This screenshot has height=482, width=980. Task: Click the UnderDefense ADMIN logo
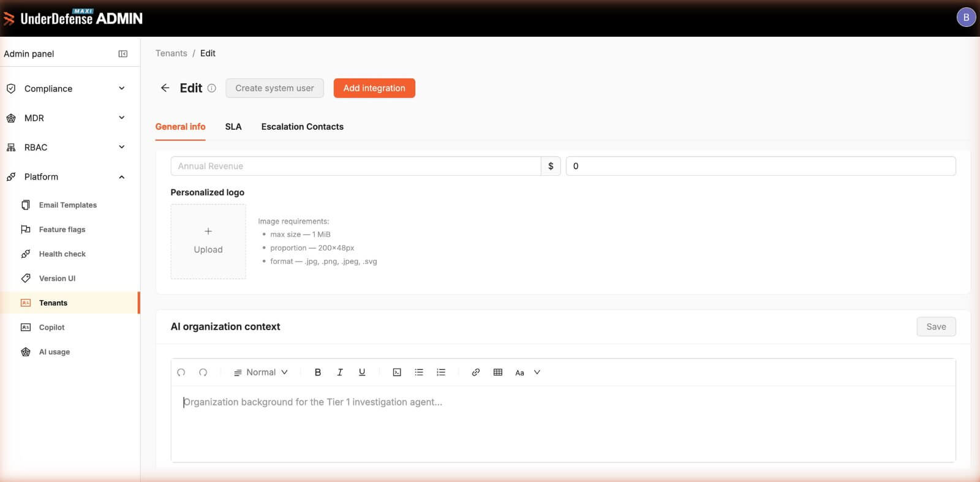point(73,18)
